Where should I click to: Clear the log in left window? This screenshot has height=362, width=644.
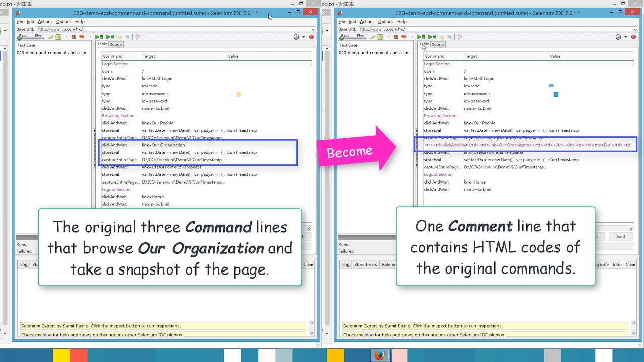tap(309, 264)
